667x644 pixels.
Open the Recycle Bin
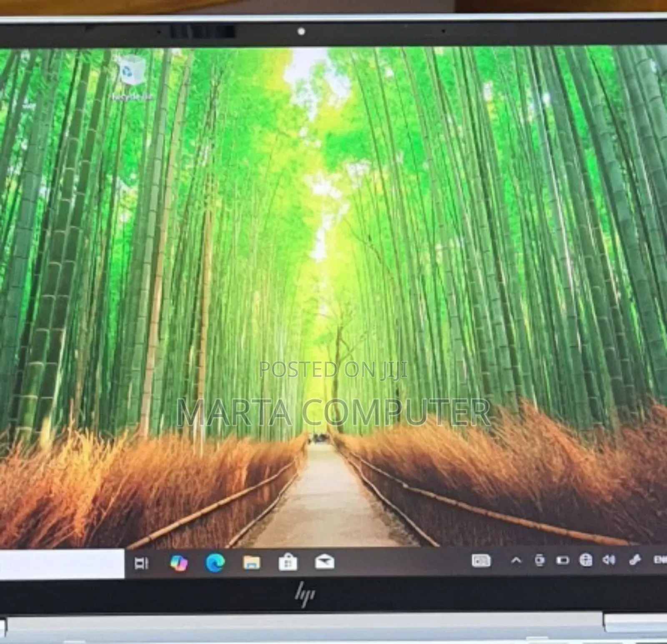(x=132, y=73)
